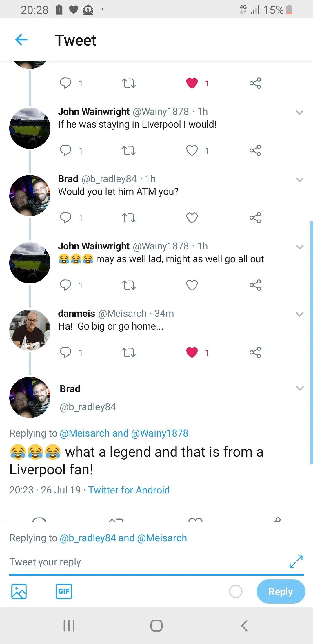
Task: Like Brad's ATM tweet heart
Action: click(x=192, y=217)
